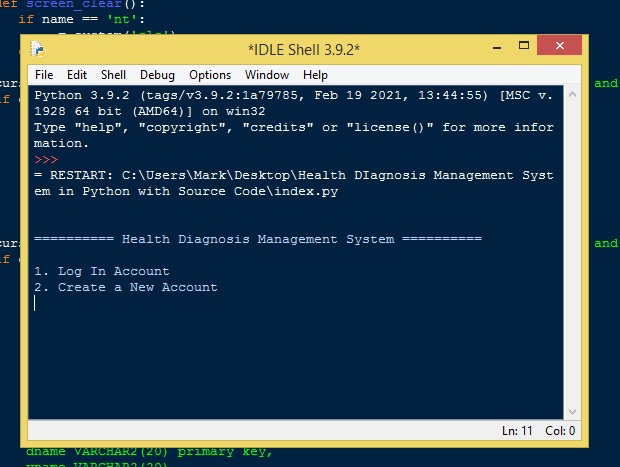The image size is (620, 467).
Task: Click the 'Type "help", "copyright"' info line
Action: pos(294,135)
